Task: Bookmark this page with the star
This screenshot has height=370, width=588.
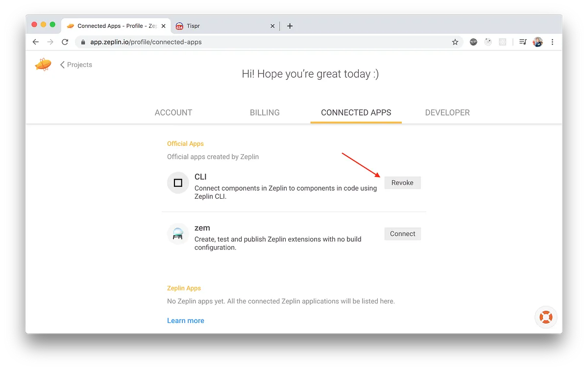Action: (455, 42)
